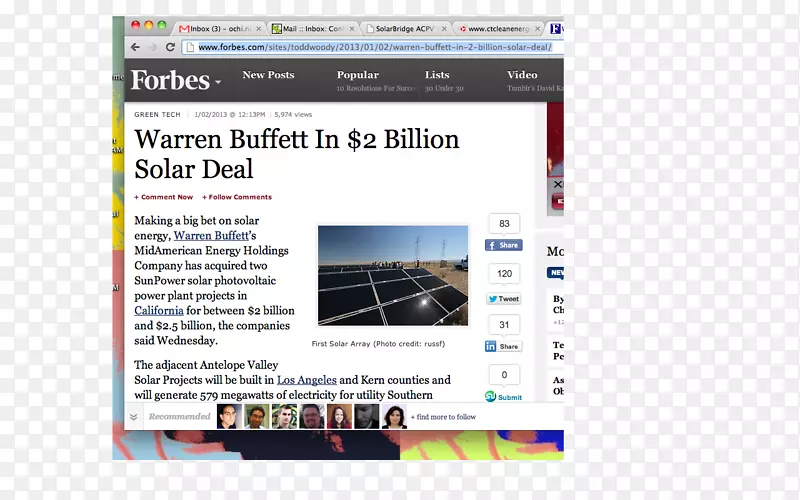This screenshot has width=800, height=500.
Task: Open the Popular menu
Action: pos(358,74)
